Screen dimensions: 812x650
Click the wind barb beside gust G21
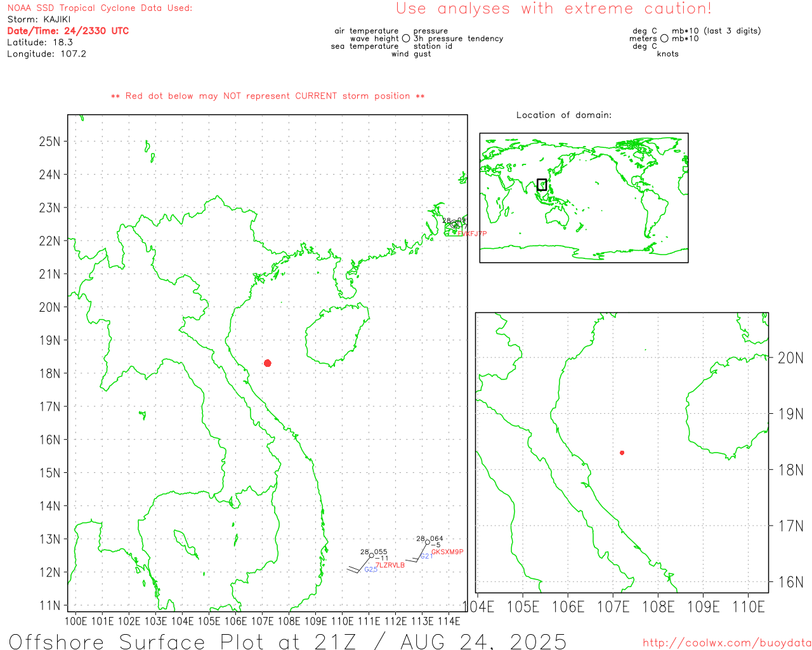coord(416,553)
